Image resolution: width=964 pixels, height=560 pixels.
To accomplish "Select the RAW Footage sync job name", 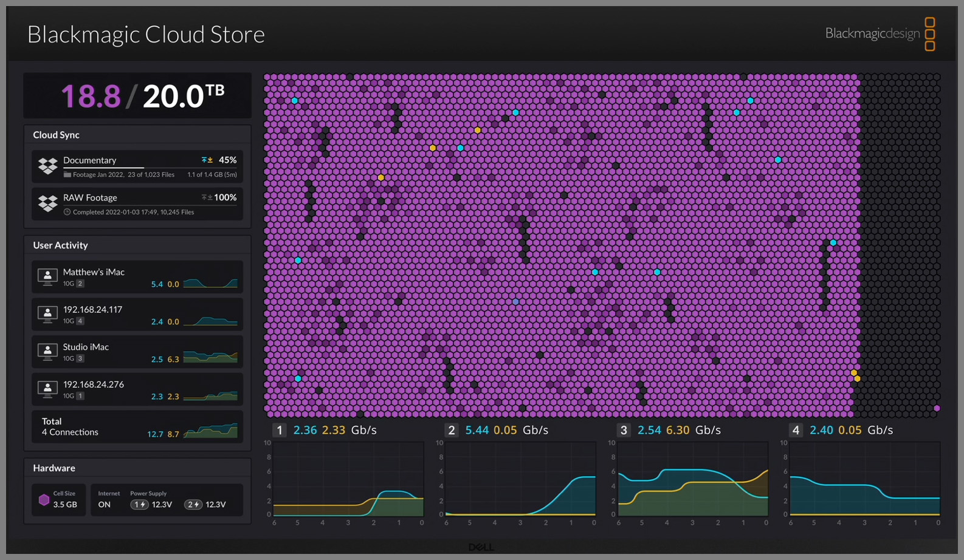I will [x=90, y=197].
